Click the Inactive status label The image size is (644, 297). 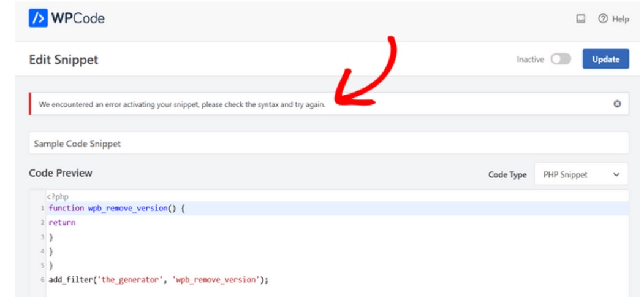coord(530,60)
